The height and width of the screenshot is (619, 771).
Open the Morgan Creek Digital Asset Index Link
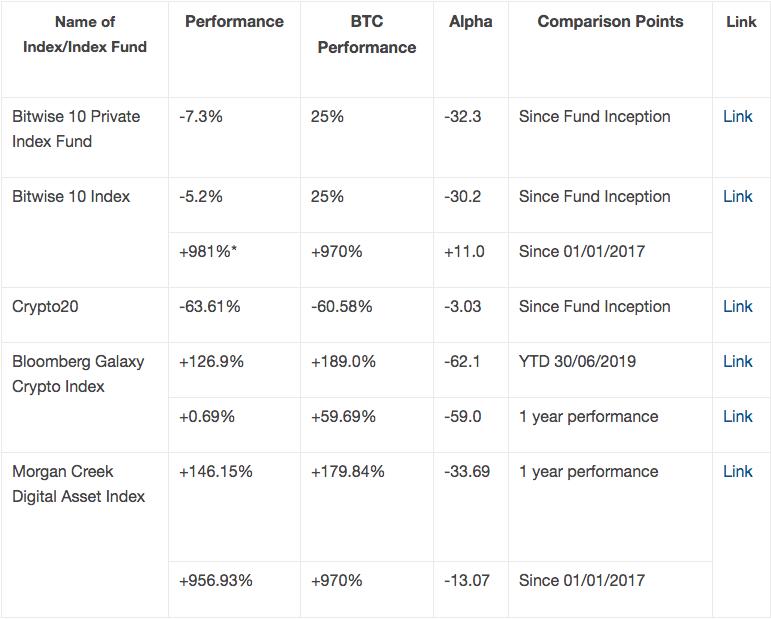click(737, 472)
